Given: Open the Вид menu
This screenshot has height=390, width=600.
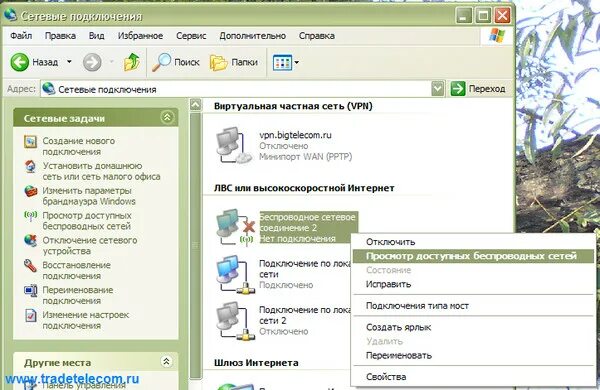Looking at the screenshot, I should pyautogui.click(x=96, y=36).
